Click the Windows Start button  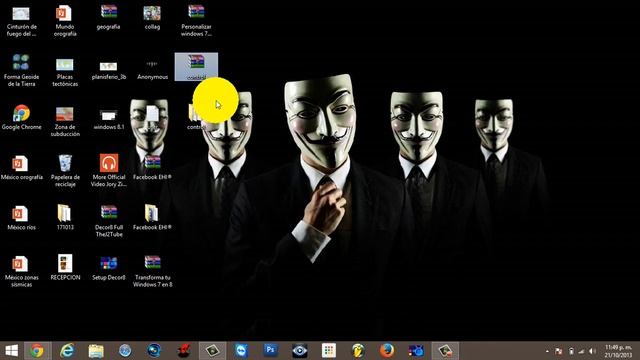pos(11,351)
